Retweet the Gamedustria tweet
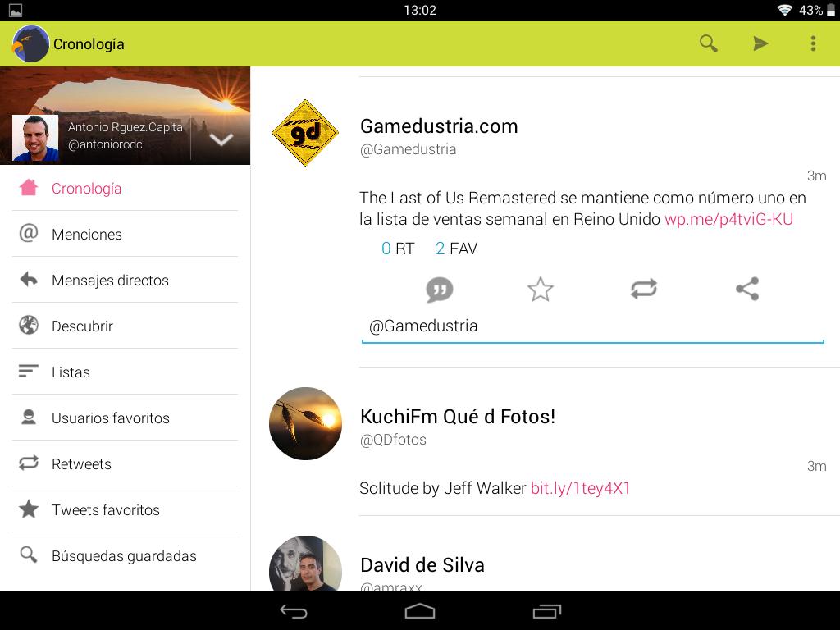Screen dimensions: 840x630 coord(643,289)
